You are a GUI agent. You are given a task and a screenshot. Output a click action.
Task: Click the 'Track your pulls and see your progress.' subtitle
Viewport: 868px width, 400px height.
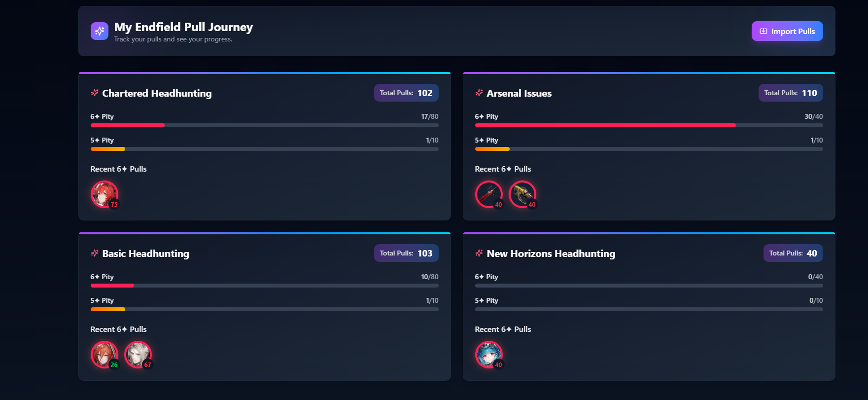point(173,39)
